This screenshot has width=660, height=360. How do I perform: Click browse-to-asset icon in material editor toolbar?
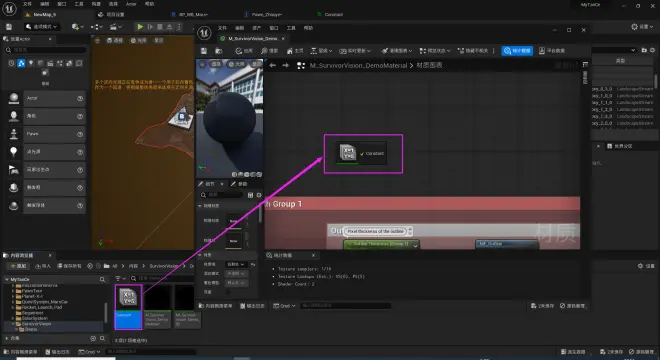[218, 51]
